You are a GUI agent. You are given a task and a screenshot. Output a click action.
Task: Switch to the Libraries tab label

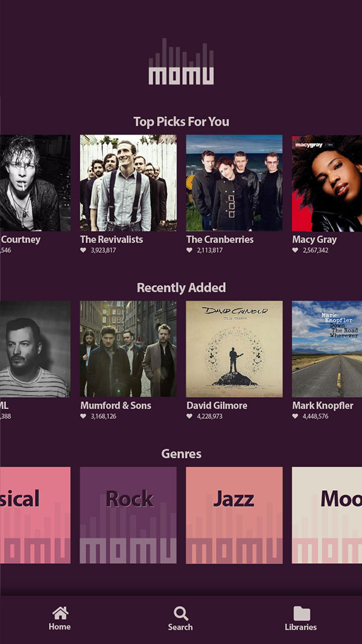(301, 627)
